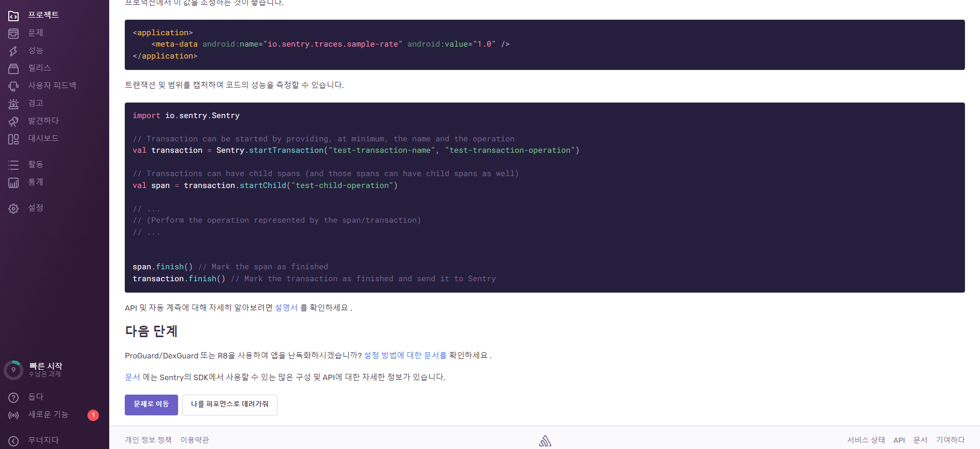Image resolution: width=980 pixels, height=449 pixels.
Task: Click the 기여하다 footer link
Action: [950, 440]
